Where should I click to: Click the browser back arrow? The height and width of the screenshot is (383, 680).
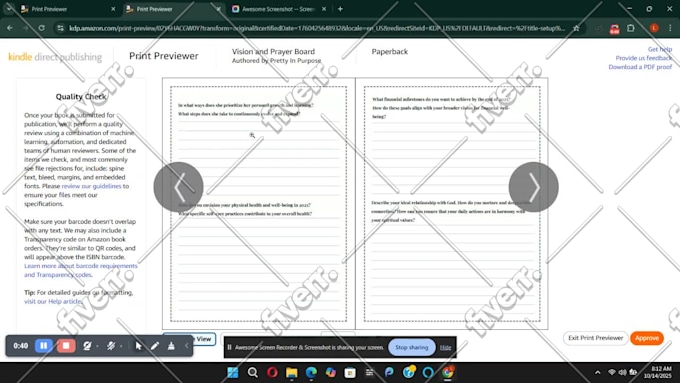point(10,28)
